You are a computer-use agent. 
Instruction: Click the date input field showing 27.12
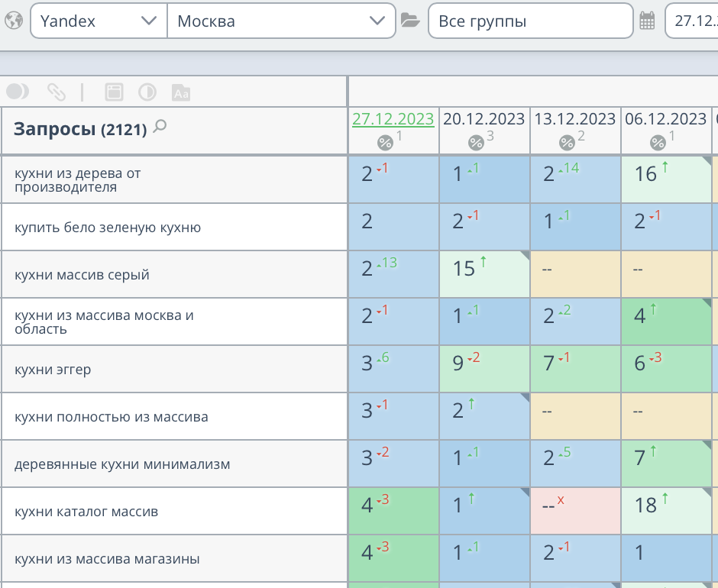tap(689, 21)
